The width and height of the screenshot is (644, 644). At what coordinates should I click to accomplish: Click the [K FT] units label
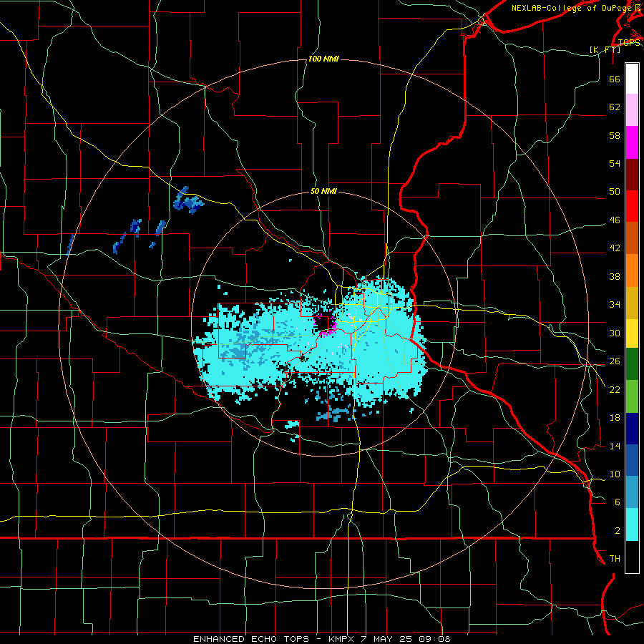[605, 50]
